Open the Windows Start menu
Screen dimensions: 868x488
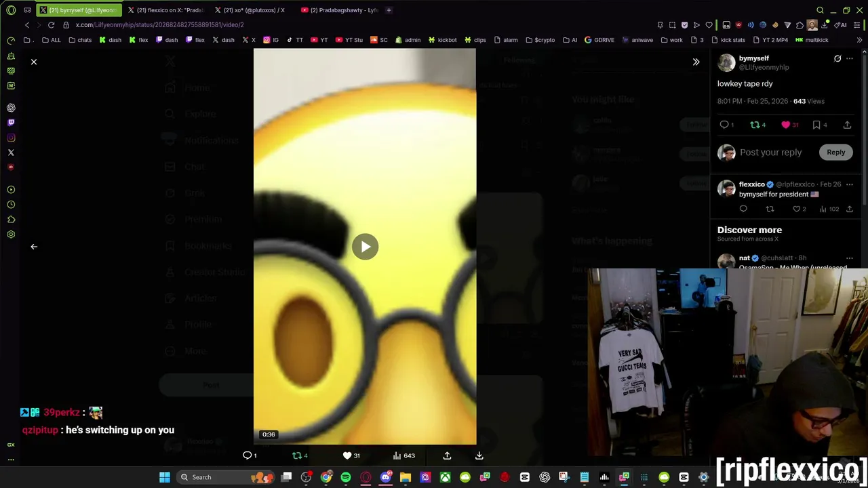(x=165, y=477)
